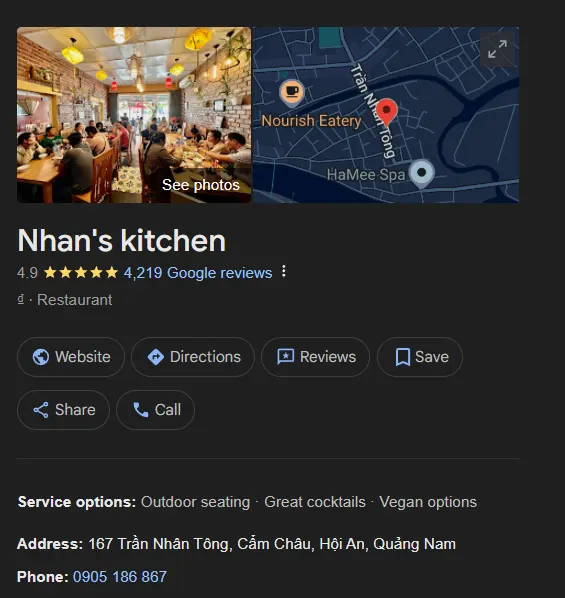The image size is (565, 598).
Task: Click the five-star rating display
Action: (x=80, y=272)
